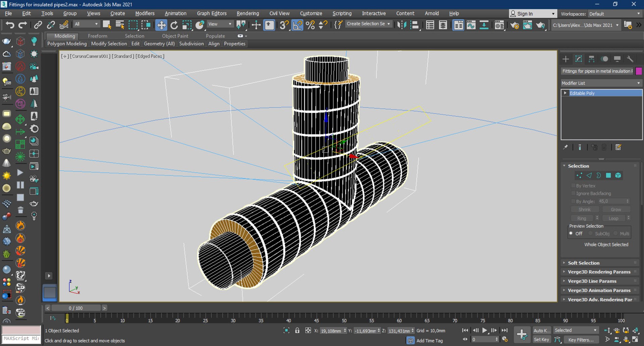The width and height of the screenshot is (644, 346).
Task: Click the magenta object color swatch
Action: pyautogui.click(x=639, y=71)
